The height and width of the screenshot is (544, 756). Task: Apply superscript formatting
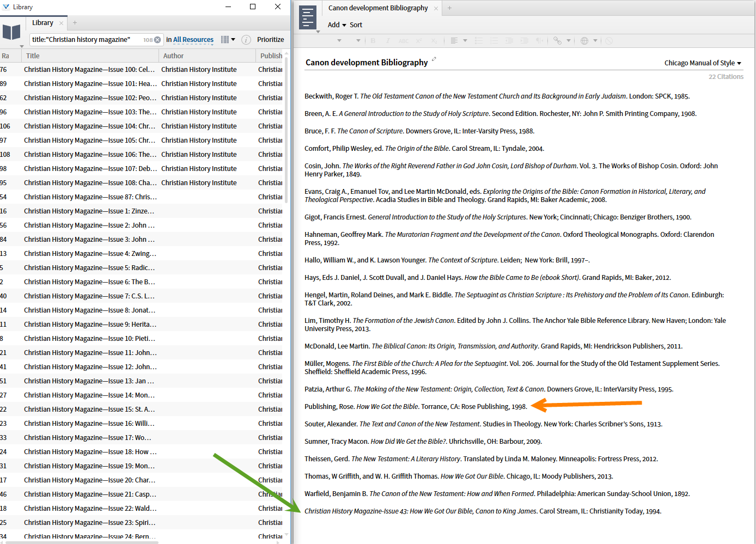[x=419, y=41]
